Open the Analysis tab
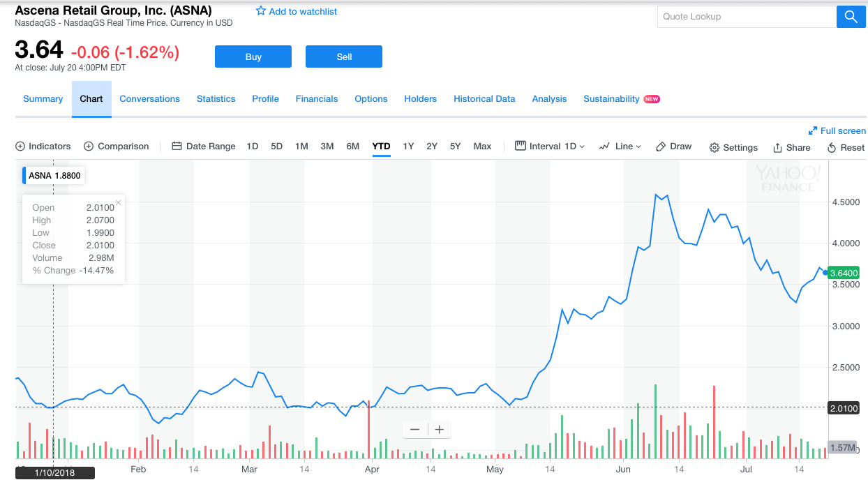This screenshot has width=868, height=480. [x=550, y=99]
